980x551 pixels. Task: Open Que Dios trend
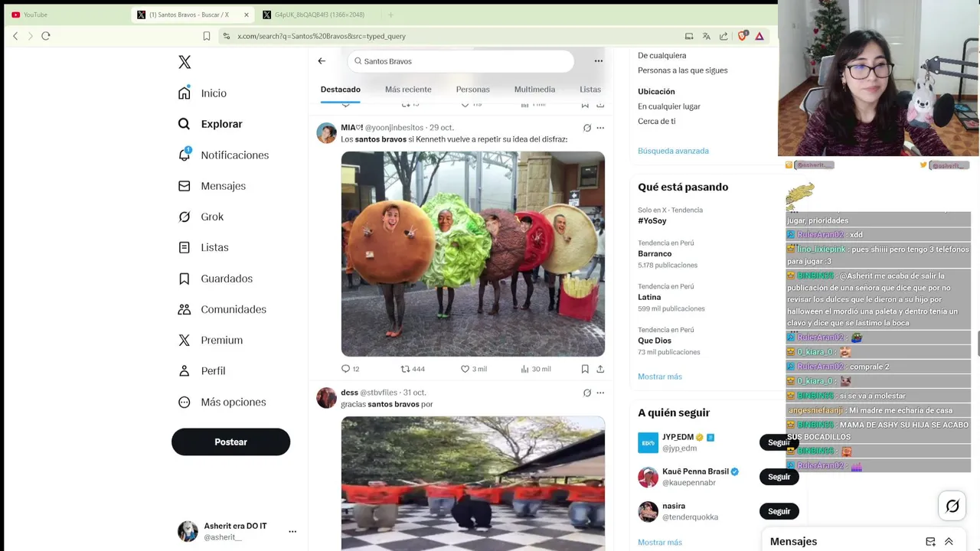655,341
